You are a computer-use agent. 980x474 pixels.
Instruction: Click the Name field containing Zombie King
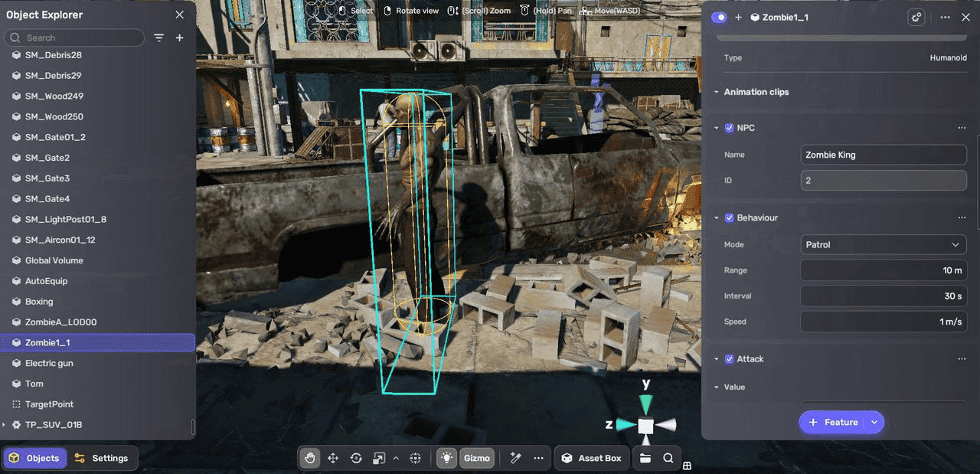(883, 155)
